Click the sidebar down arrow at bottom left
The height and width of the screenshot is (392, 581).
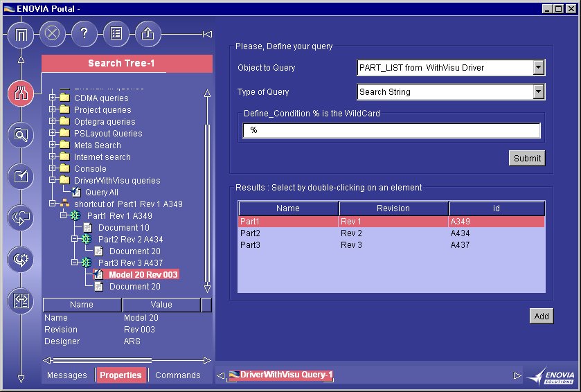21,379
